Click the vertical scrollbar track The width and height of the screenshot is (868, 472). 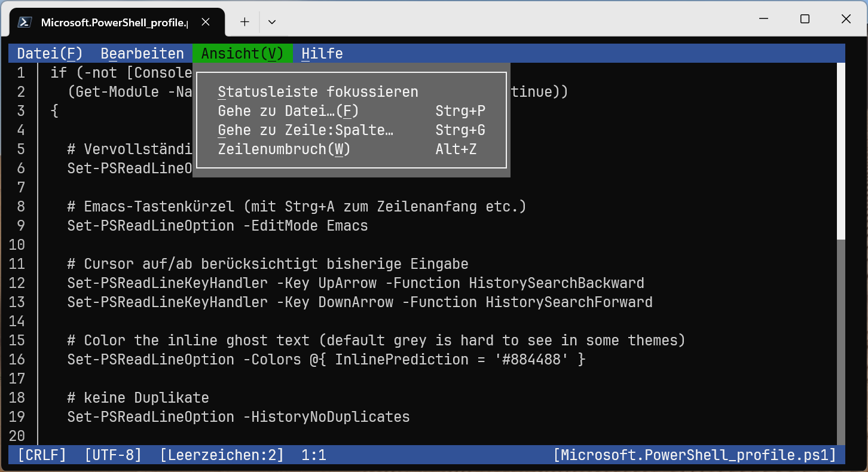841,341
